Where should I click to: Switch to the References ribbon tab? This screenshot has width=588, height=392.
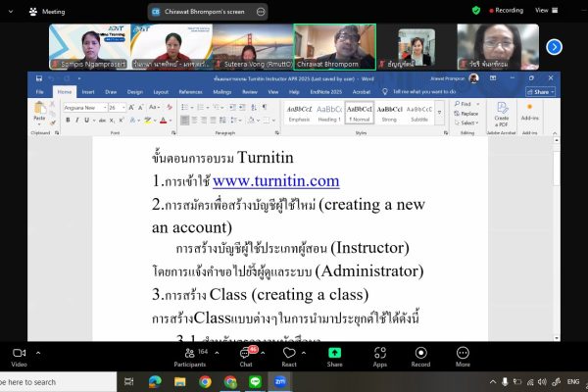point(190,92)
